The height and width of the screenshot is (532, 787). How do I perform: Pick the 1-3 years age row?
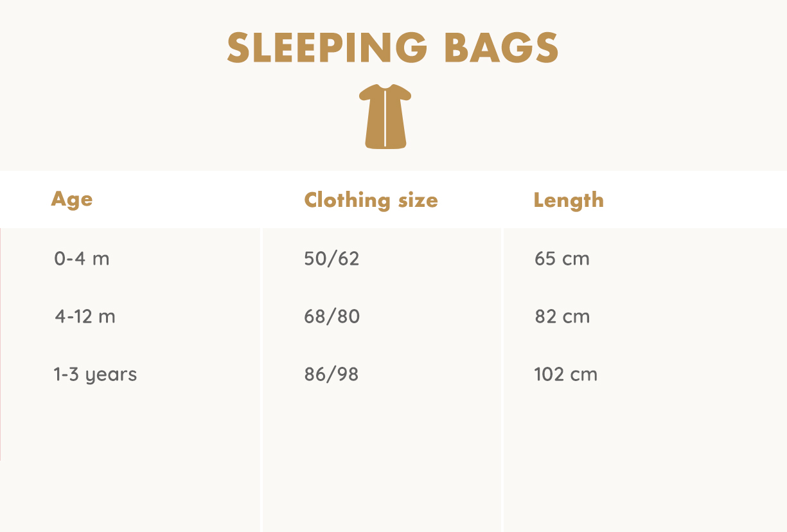(95, 375)
